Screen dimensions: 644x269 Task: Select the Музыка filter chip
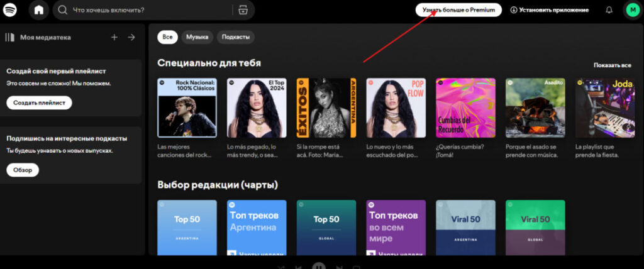[197, 37]
